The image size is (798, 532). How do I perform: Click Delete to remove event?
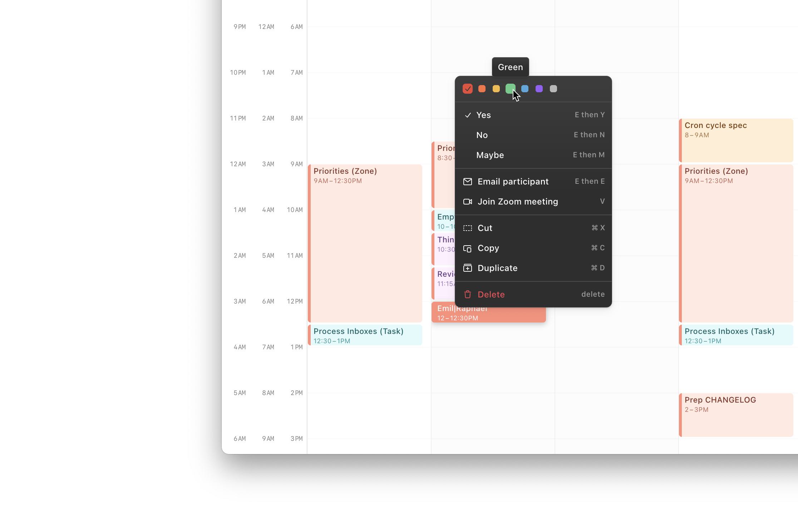point(491,294)
